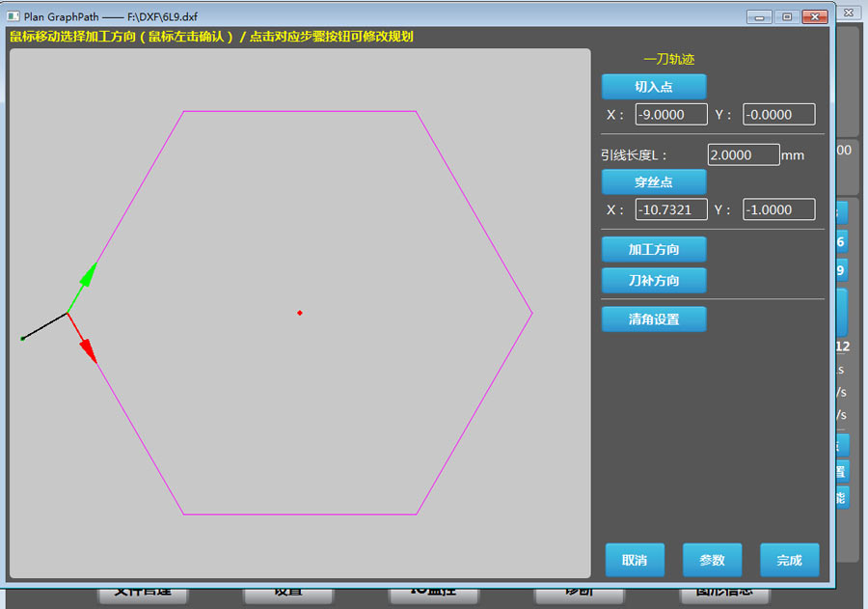Screen dimensions: 868x609
Task: Maximize the Plan GraphPath window
Action: coord(787,16)
